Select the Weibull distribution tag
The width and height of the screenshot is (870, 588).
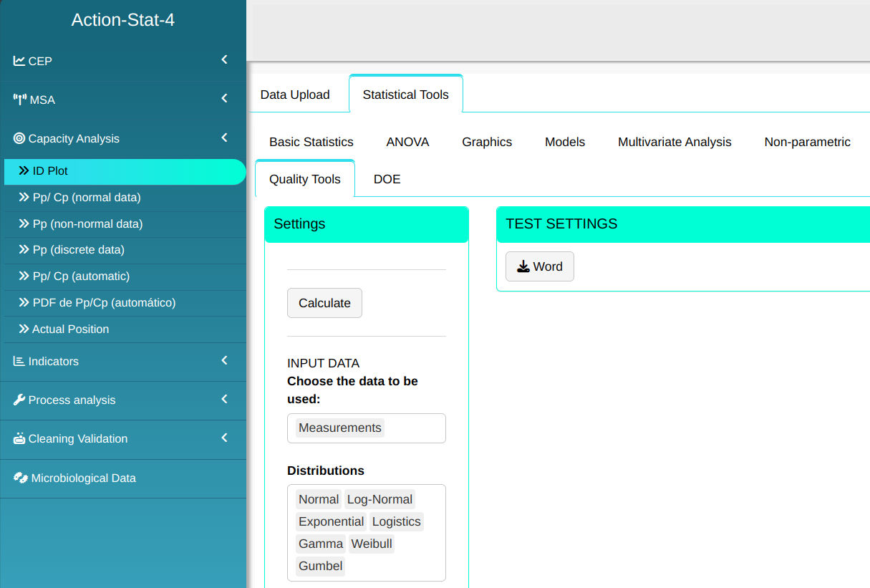pyautogui.click(x=371, y=544)
